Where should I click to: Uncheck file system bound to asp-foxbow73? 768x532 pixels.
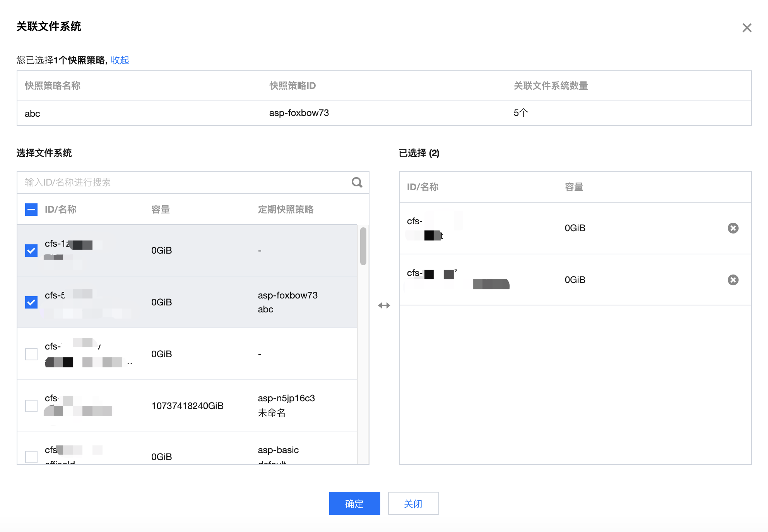pyautogui.click(x=31, y=302)
